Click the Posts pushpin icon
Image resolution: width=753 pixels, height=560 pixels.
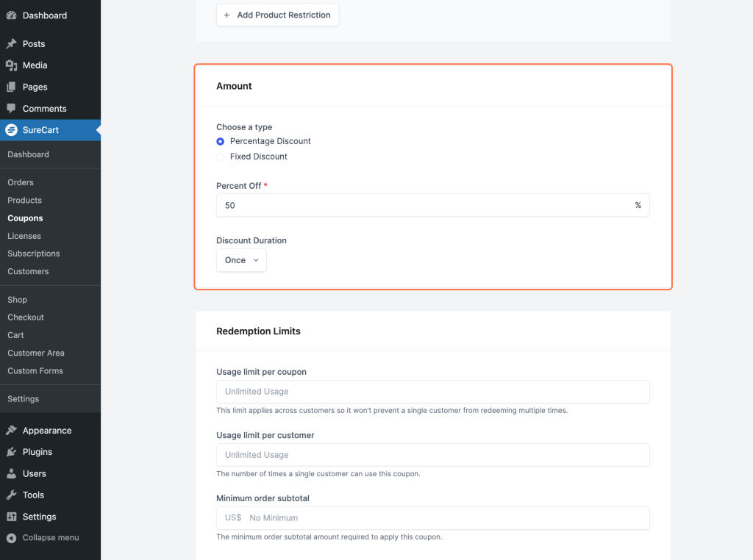click(11, 44)
